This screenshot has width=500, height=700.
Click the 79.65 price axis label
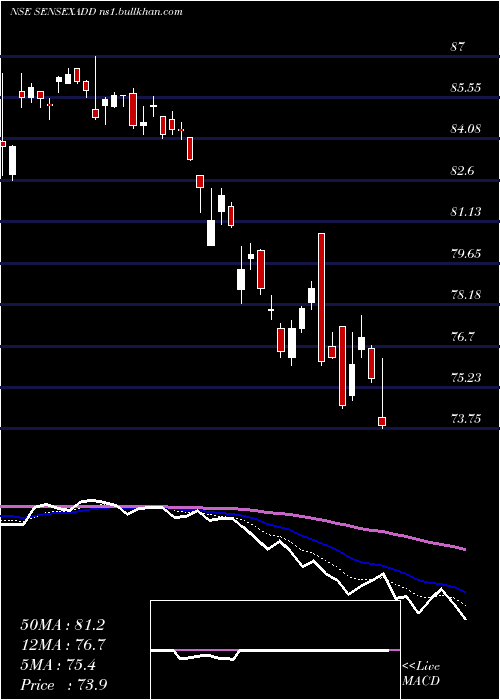pos(466,254)
